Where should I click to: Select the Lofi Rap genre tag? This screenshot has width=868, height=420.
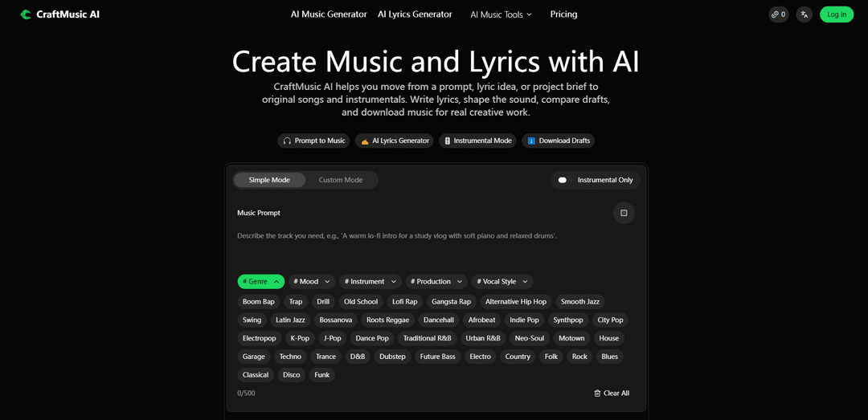pyautogui.click(x=405, y=302)
